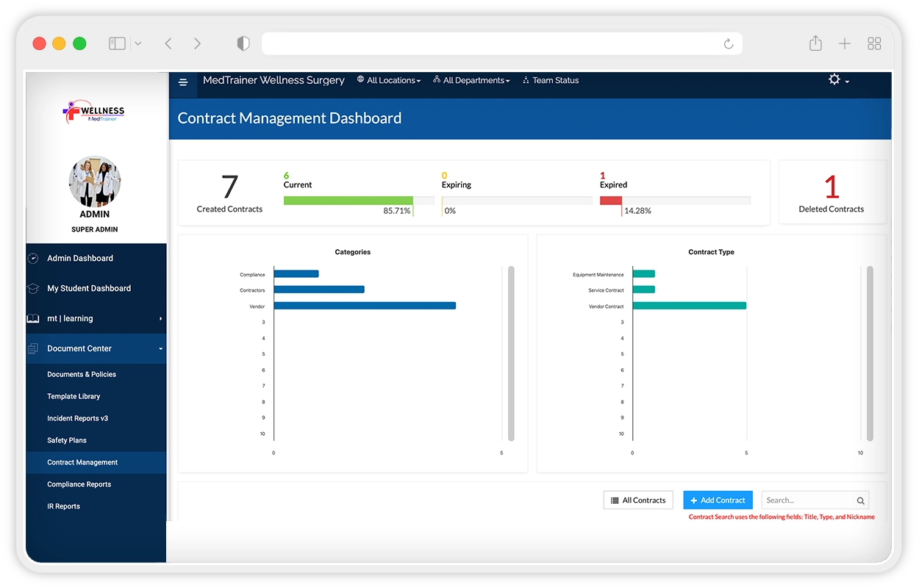Open a new browser tab with plus icon
The width and height of the screenshot is (919, 588).
pyautogui.click(x=845, y=44)
